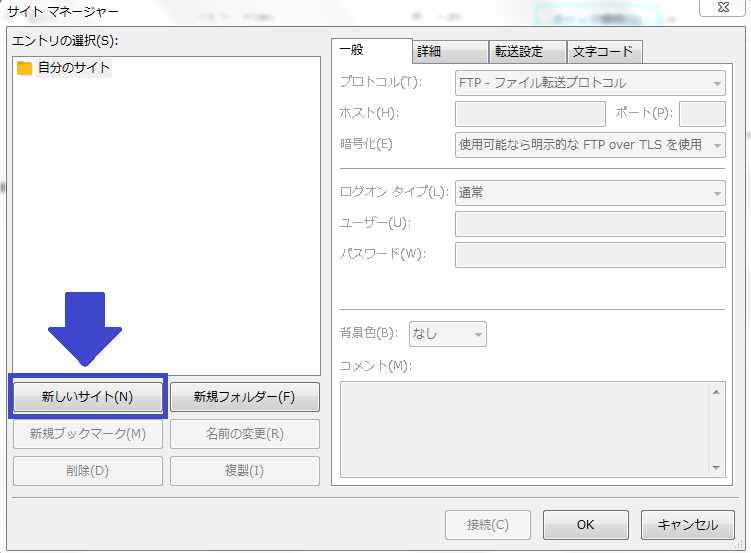
Task: Open the 背景色(B) color dropdown
Action: click(447, 333)
